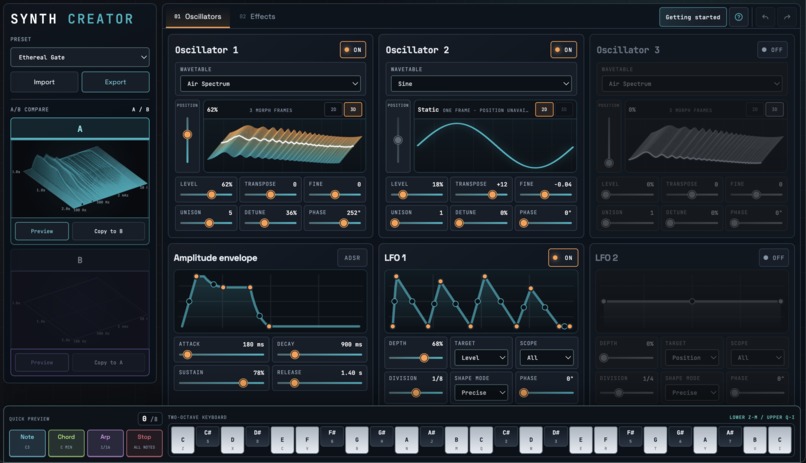Image resolution: width=806 pixels, height=463 pixels.
Task: Open the help question-mark icon
Action: [739, 17]
